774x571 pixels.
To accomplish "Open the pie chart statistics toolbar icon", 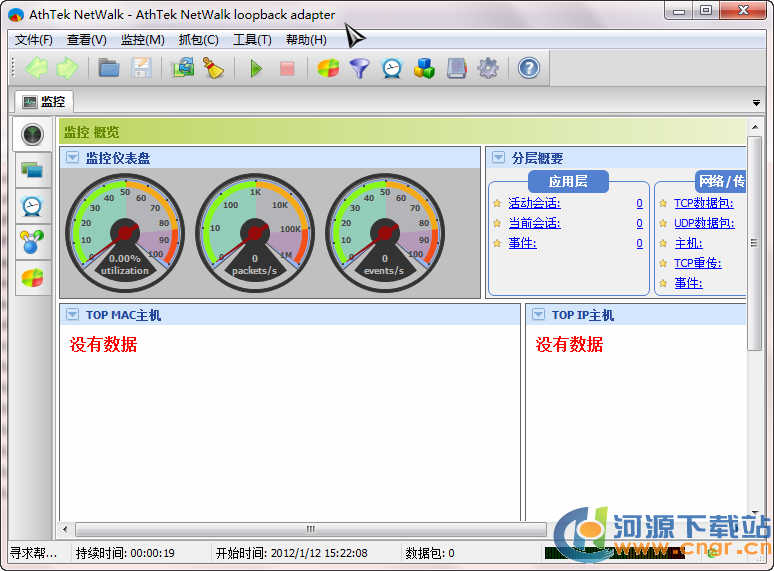I will 328,69.
